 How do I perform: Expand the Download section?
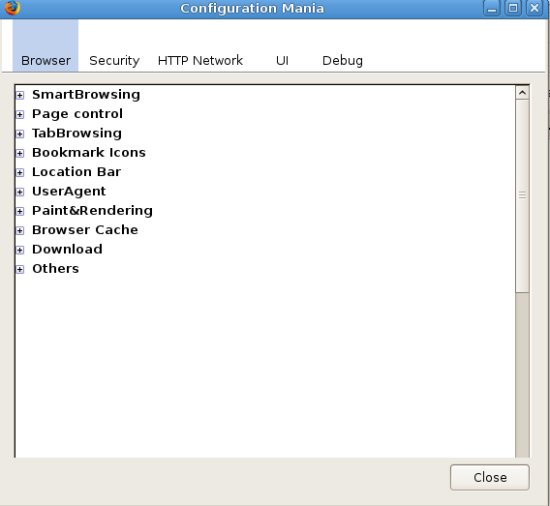click(20, 250)
